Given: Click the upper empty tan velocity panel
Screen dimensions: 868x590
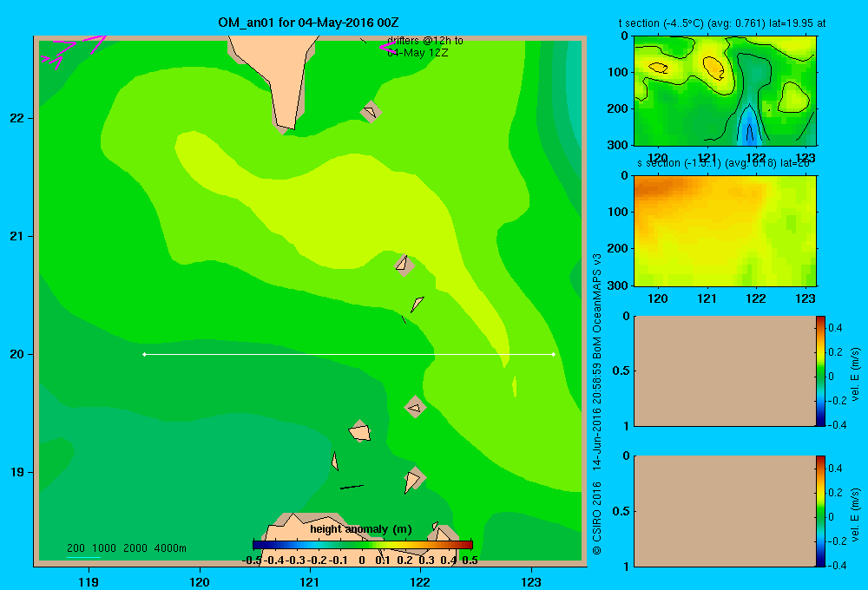Looking at the screenshot, I should tap(725, 370).
